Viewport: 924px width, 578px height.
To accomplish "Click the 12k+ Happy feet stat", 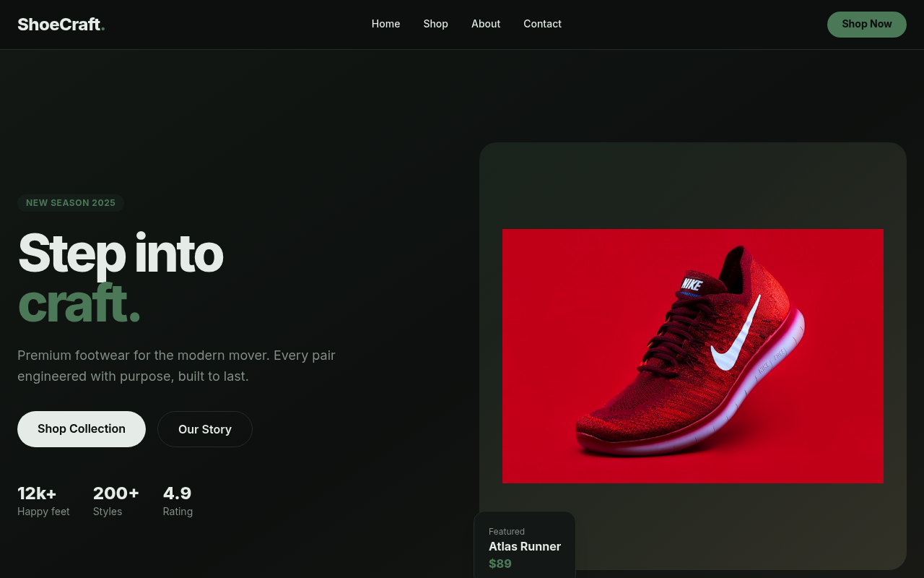I will pos(43,501).
